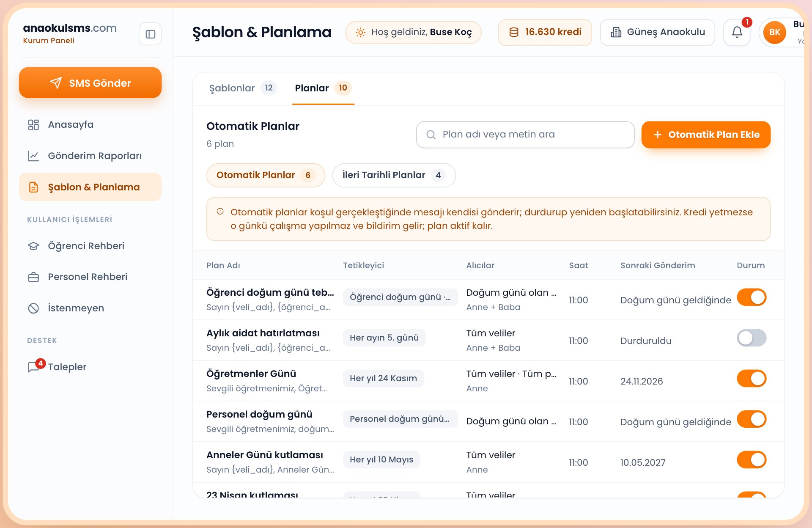
Task: Click the İstenmeyen blocked icon
Action: (x=33, y=308)
